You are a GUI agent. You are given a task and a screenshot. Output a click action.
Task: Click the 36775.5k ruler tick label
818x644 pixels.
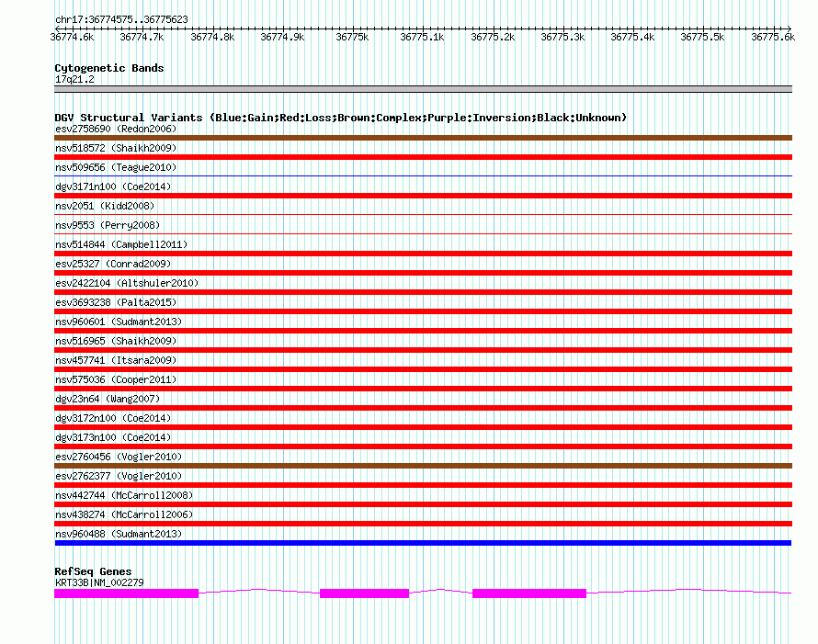click(702, 37)
